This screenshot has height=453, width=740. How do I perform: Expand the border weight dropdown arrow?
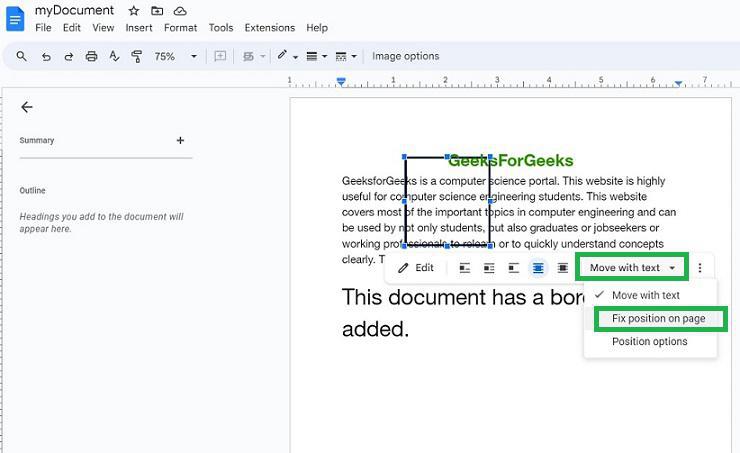coord(324,57)
